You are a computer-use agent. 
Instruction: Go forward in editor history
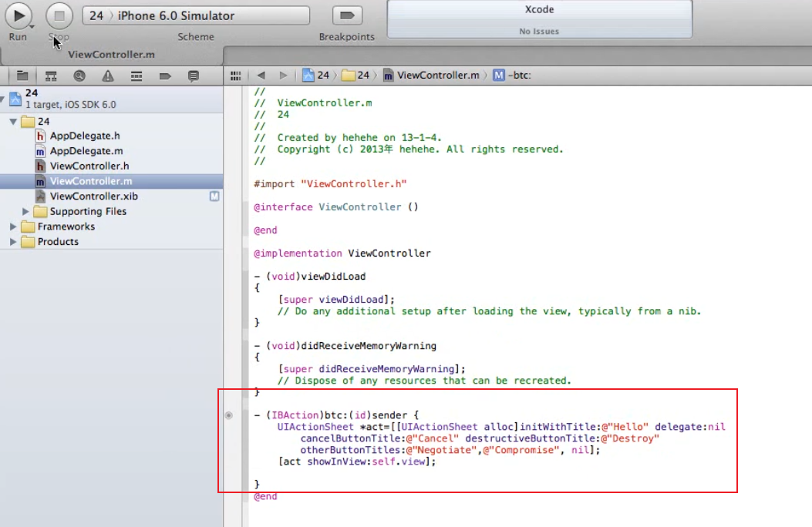[283, 76]
